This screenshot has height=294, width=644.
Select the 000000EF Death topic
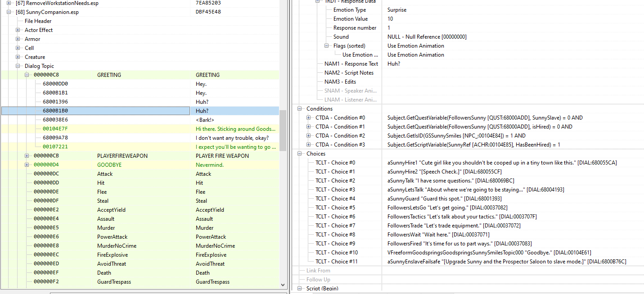tap(140, 273)
